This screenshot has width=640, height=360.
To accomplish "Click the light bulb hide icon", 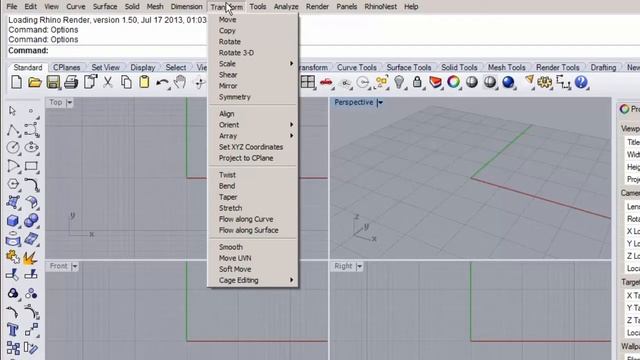I will (399, 82).
